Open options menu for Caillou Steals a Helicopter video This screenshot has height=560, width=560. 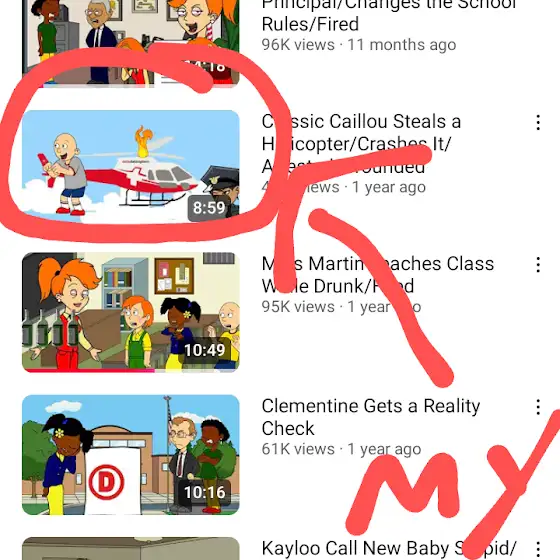pyautogui.click(x=538, y=122)
